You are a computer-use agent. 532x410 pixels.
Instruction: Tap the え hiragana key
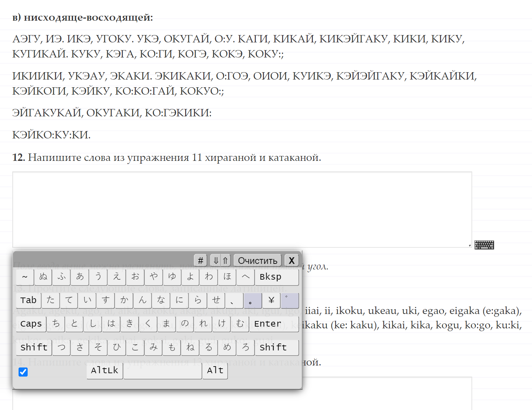[x=117, y=277]
